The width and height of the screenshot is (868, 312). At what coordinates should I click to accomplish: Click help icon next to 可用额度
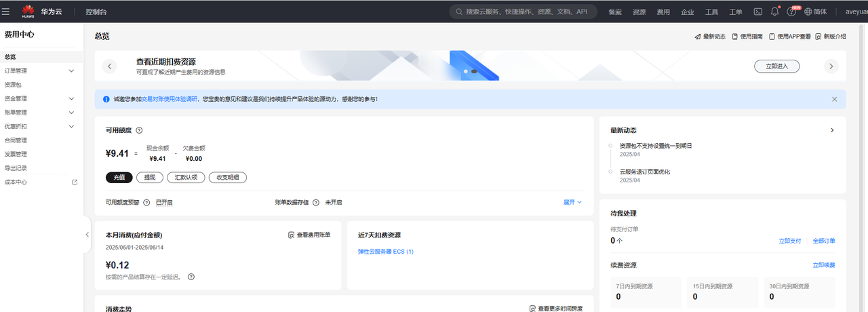pyautogui.click(x=139, y=130)
